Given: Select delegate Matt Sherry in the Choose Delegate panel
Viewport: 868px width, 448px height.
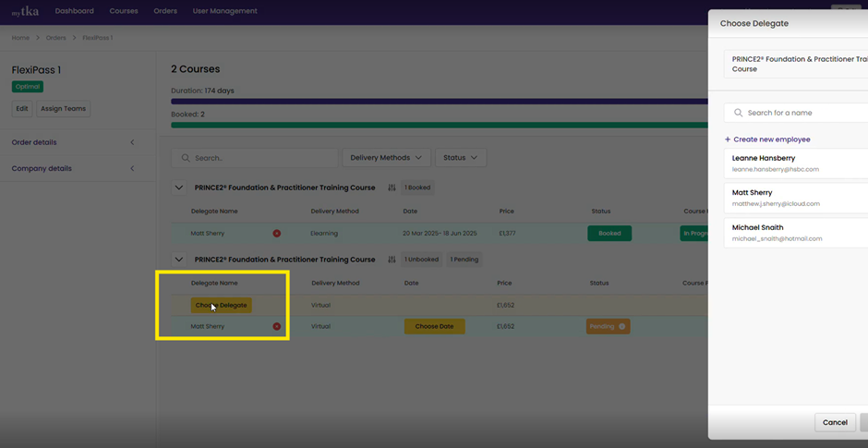Looking at the screenshot, I should 795,198.
